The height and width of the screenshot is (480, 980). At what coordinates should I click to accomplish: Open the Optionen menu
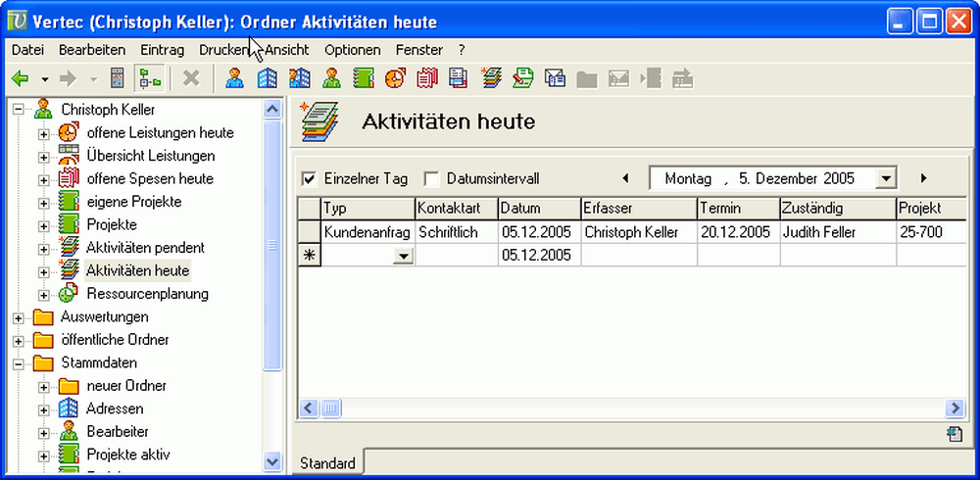[x=353, y=49]
